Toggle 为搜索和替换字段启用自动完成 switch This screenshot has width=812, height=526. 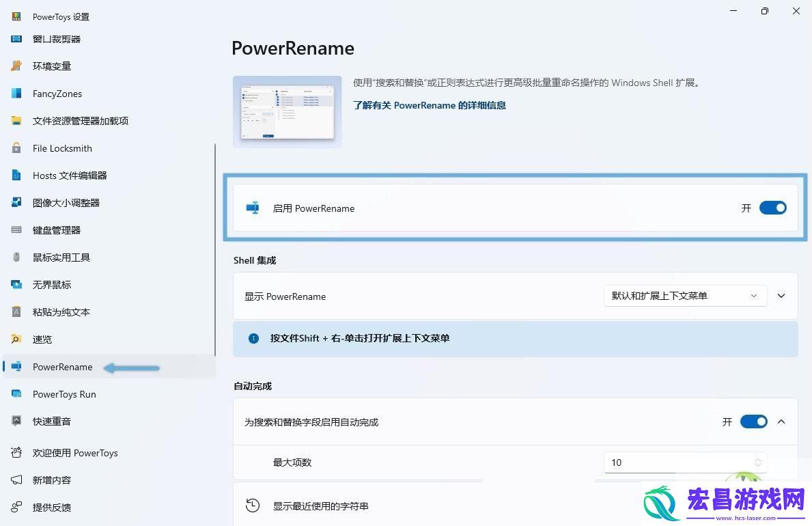click(x=753, y=421)
